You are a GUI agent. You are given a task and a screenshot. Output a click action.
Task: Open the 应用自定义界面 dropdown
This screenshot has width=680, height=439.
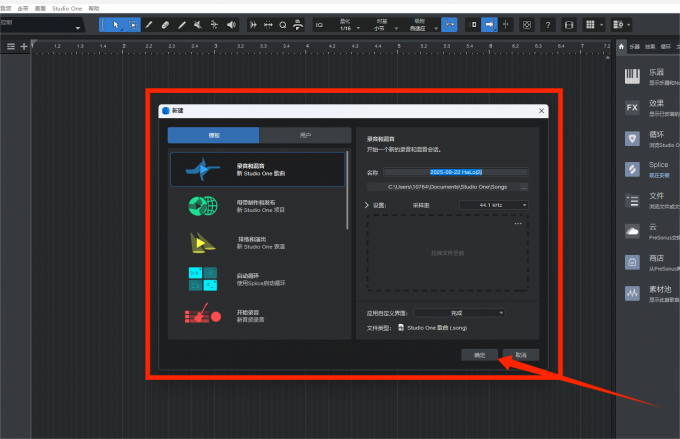pyautogui.click(x=459, y=313)
